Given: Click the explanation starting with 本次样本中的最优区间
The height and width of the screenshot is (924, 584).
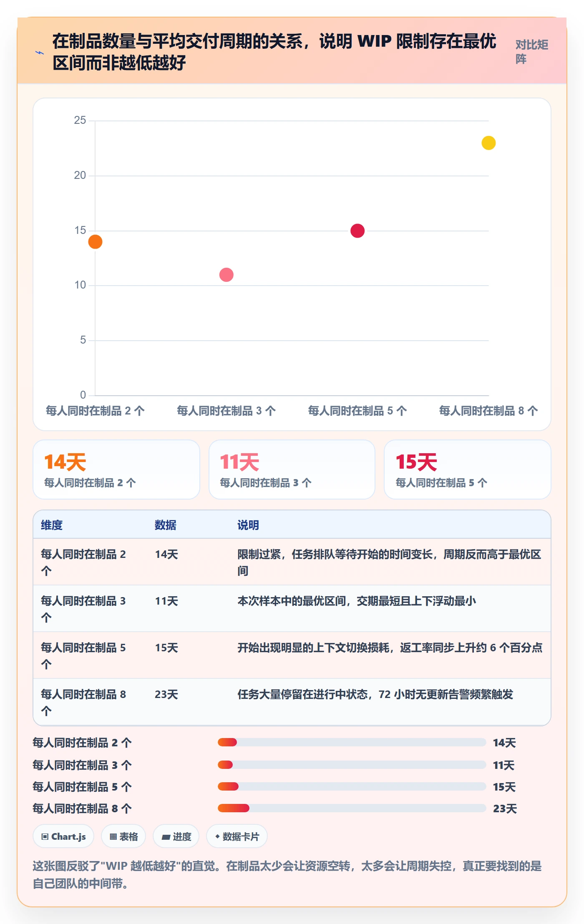Looking at the screenshot, I should (x=357, y=601).
